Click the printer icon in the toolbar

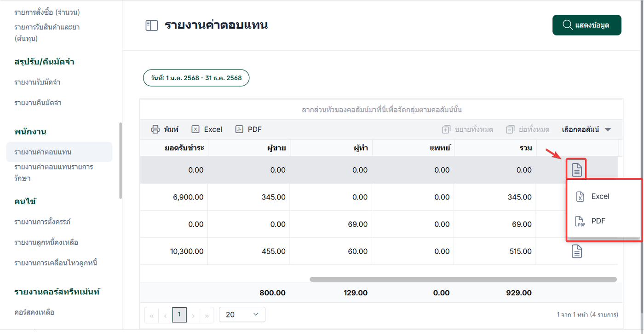coord(155,129)
